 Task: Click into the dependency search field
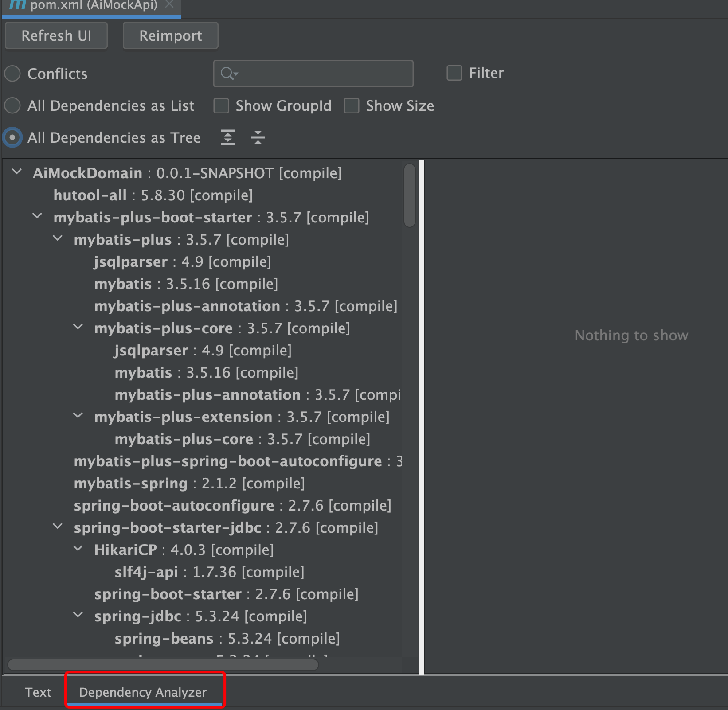(x=313, y=74)
